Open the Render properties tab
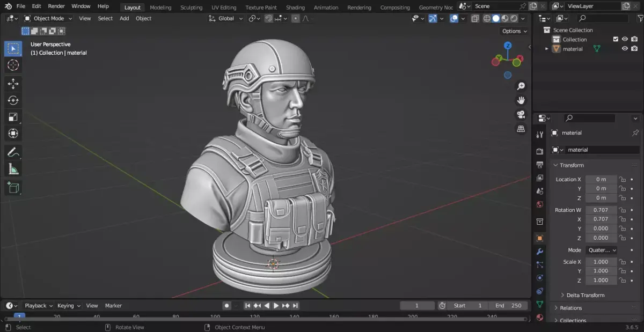The image size is (644, 332). pos(540,151)
